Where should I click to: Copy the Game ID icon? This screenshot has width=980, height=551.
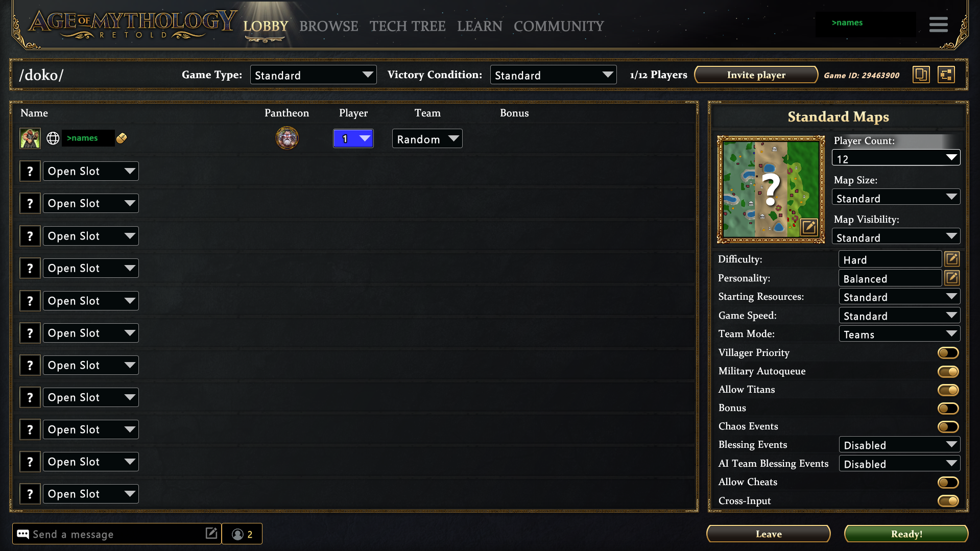921,75
